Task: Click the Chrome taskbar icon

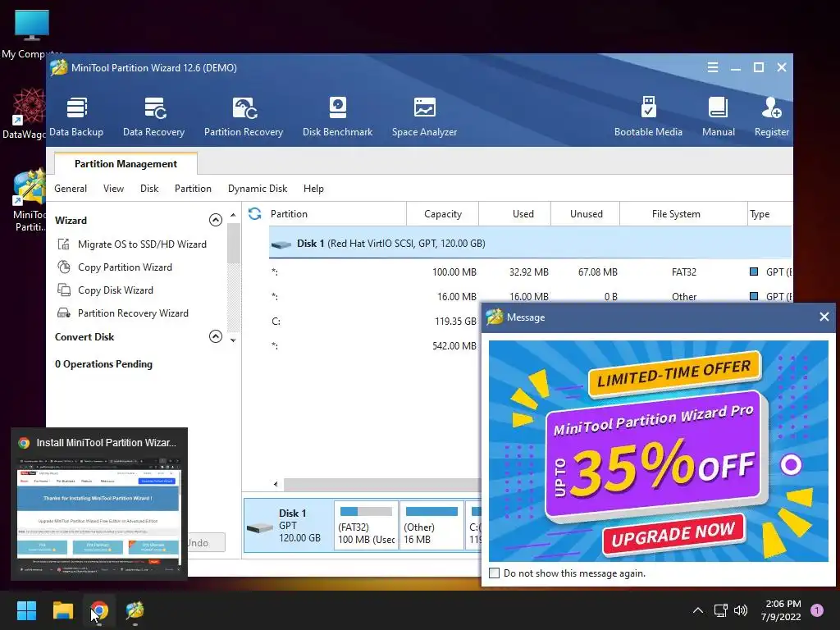Action: coord(99,610)
